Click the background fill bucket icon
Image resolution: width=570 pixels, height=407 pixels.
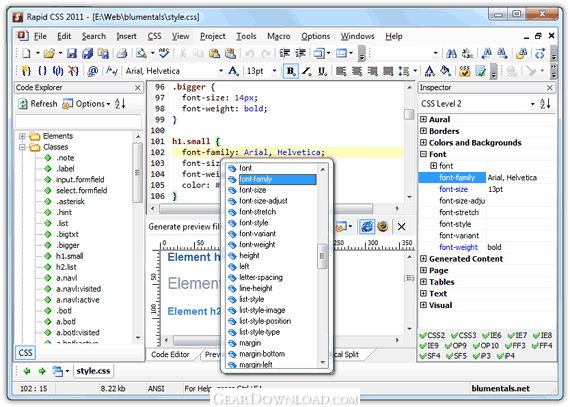pos(445,71)
